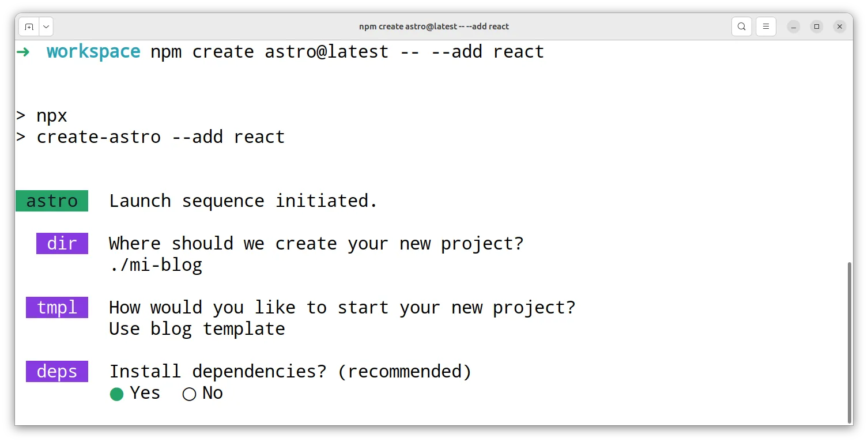This screenshot has width=868, height=442.
Task: Click the 'Use blog template' answer text
Action: click(197, 329)
